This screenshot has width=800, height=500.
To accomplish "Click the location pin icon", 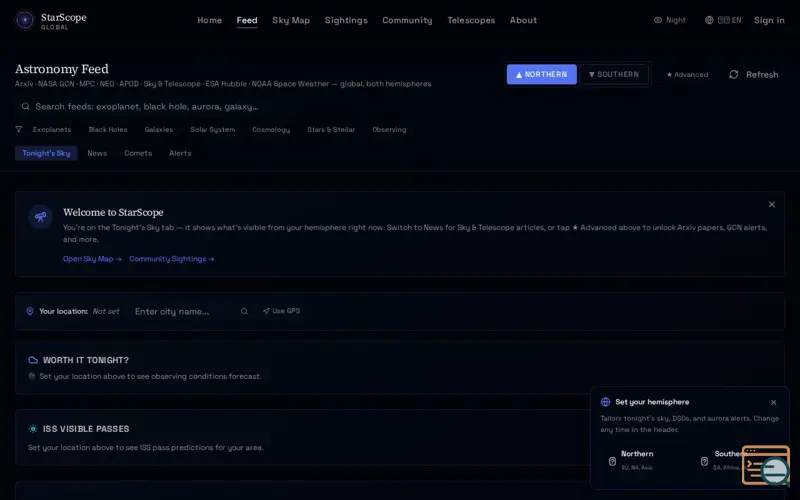I will point(30,311).
